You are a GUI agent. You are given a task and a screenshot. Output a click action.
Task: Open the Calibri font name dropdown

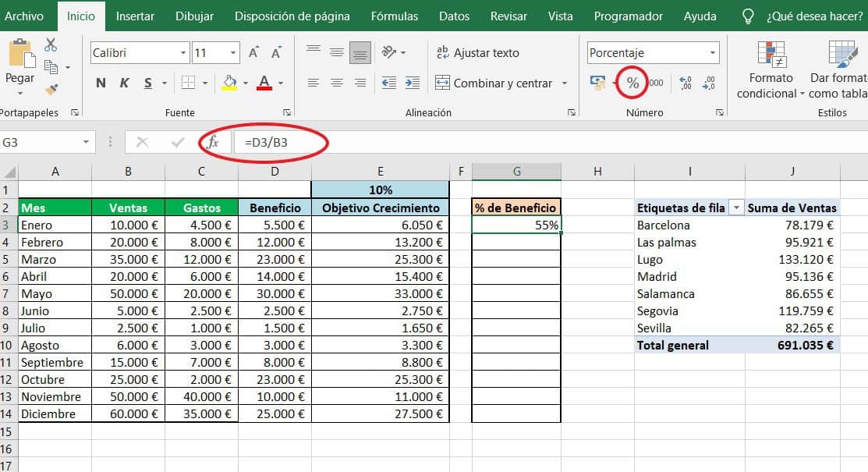coord(182,53)
